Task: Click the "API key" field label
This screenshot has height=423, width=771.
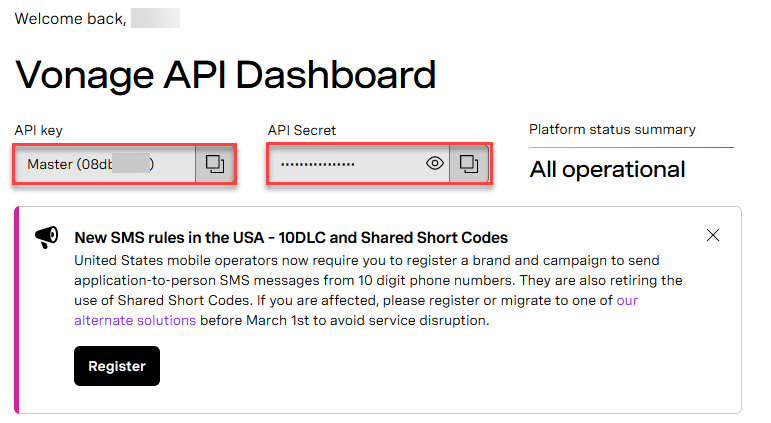Action: pos(38,130)
